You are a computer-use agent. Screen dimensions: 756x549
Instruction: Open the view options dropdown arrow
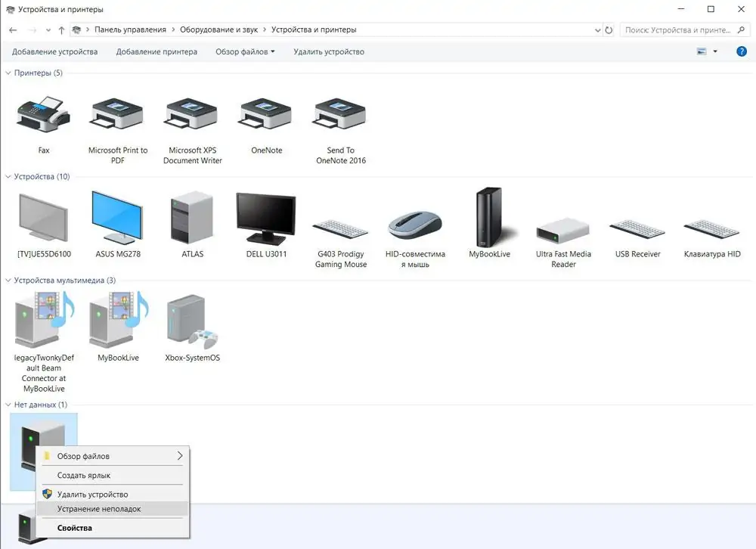[x=715, y=51]
